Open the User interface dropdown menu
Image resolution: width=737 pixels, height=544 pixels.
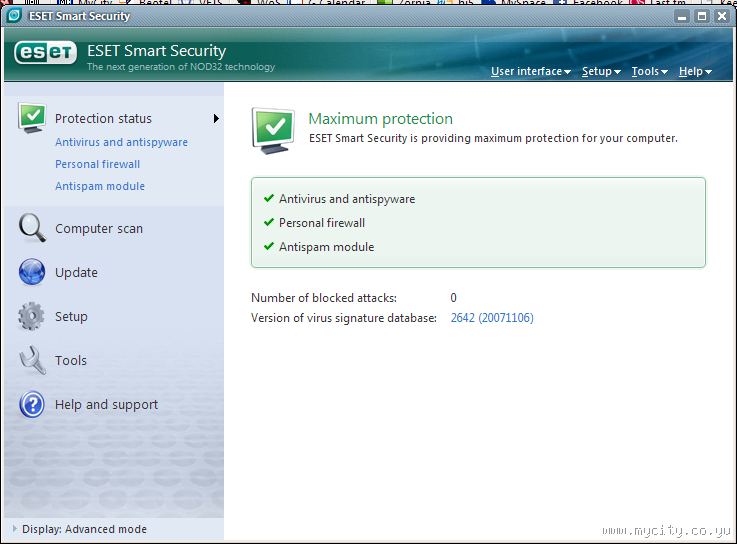point(531,71)
